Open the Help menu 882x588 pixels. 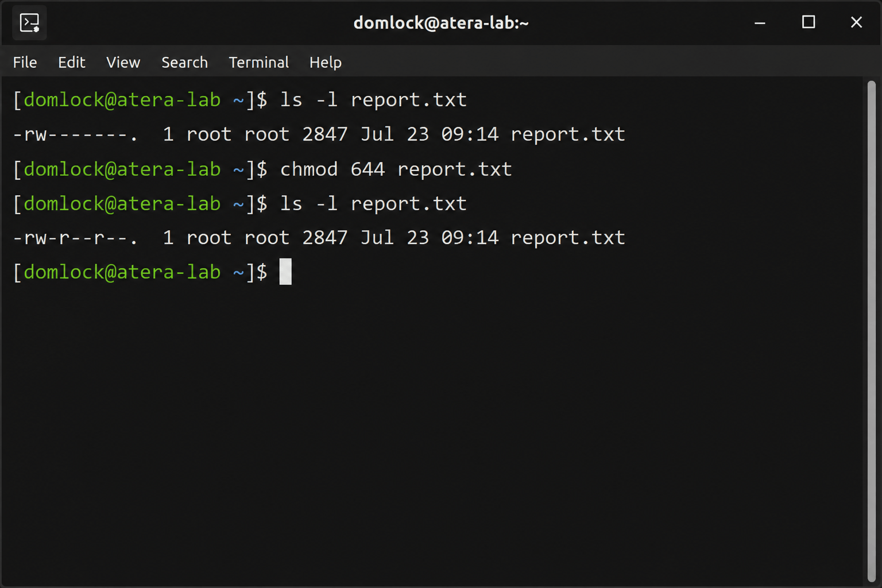click(326, 62)
